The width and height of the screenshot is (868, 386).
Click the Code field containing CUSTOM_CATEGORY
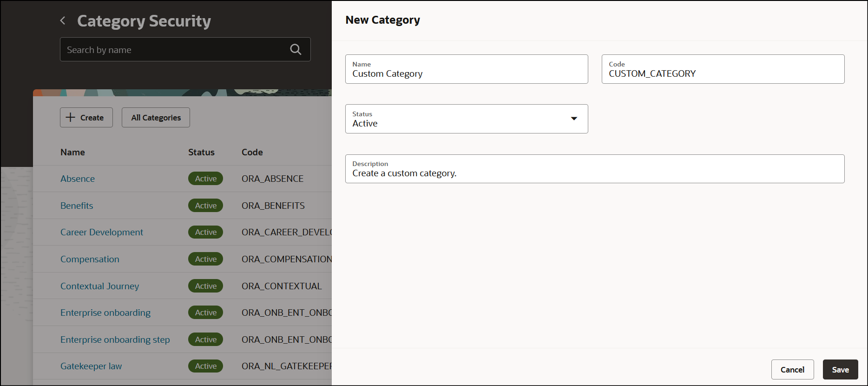click(x=723, y=69)
